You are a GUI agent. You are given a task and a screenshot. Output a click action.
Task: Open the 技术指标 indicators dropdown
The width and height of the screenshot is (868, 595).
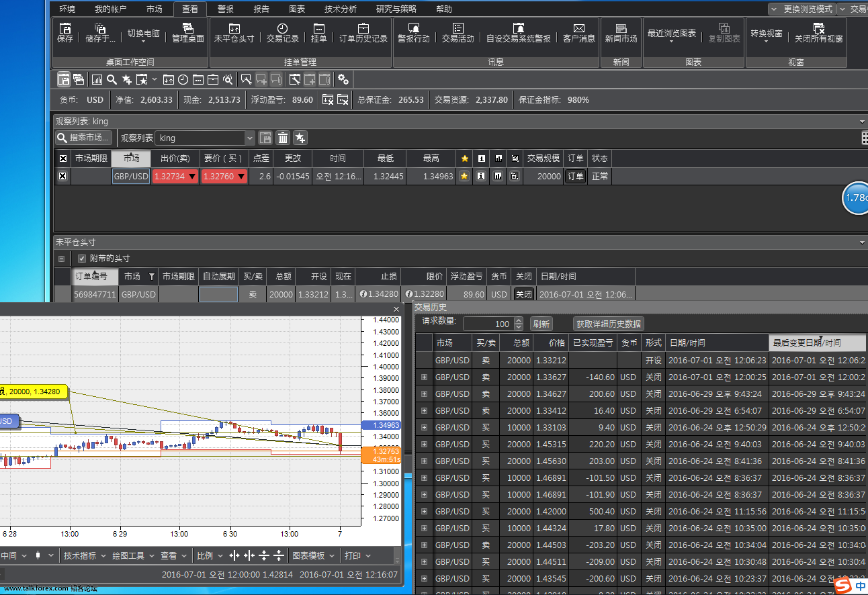(84, 555)
